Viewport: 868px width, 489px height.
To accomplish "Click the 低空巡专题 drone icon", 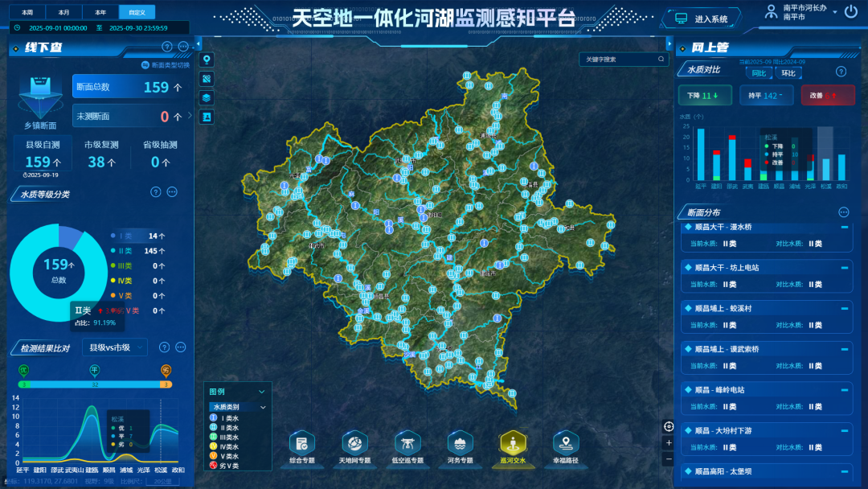I will (x=407, y=443).
